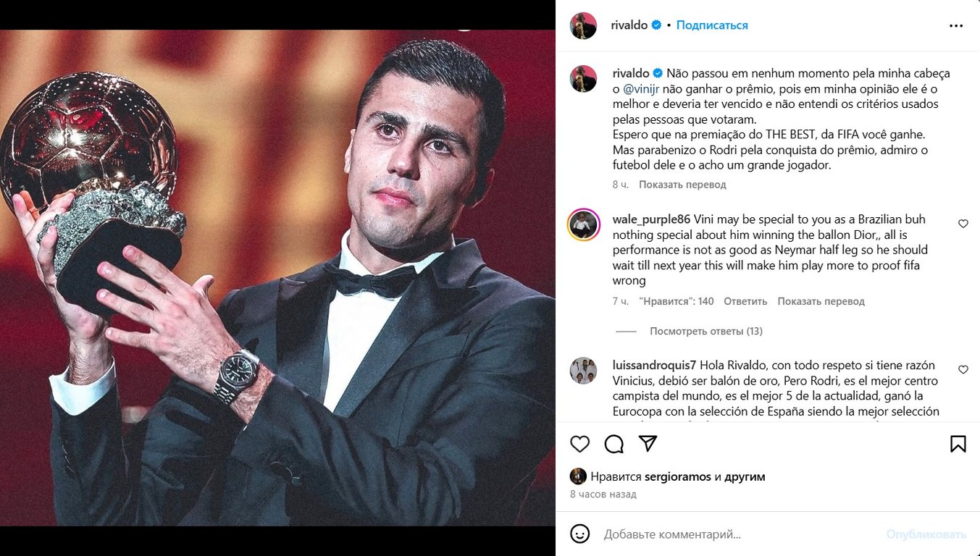Click rivaldo's verified badge
Viewport: 980px width, 556px height.
(x=655, y=24)
